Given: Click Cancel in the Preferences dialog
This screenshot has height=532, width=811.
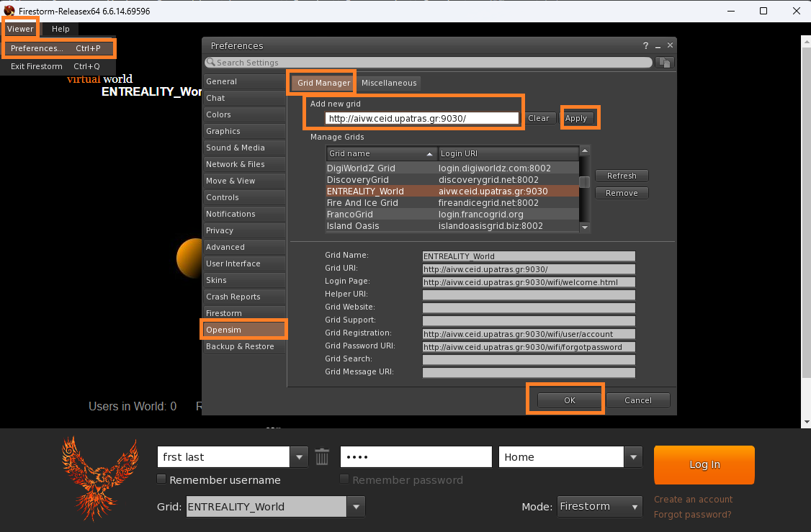Looking at the screenshot, I should [x=637, y=400].
